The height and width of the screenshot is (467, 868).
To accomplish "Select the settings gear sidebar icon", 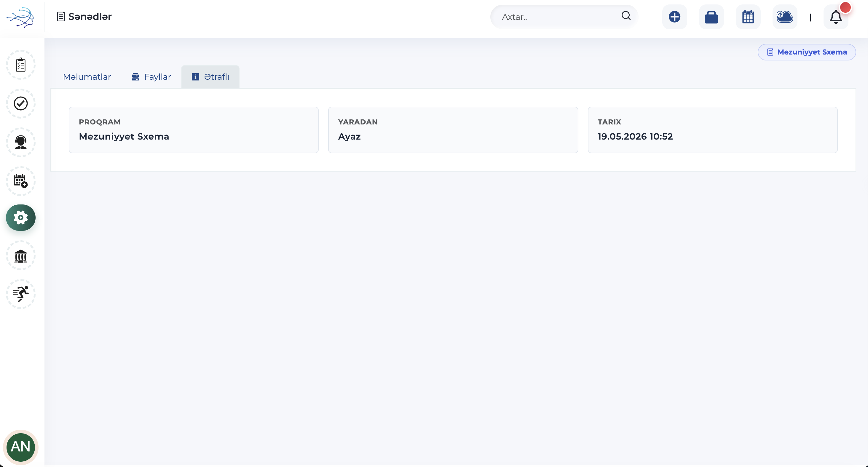I will [x=20, y=217].
